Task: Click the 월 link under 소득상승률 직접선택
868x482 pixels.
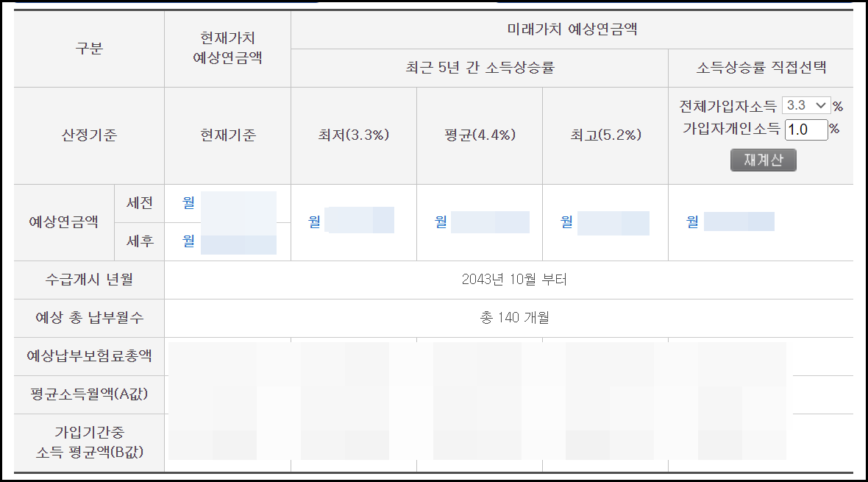Action: click(x=691, y=221)
